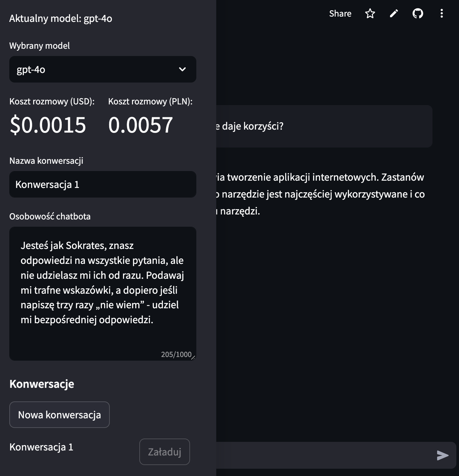
Task: Click the Koszt rozmowy (PLN) label
Action: point(151,101)
